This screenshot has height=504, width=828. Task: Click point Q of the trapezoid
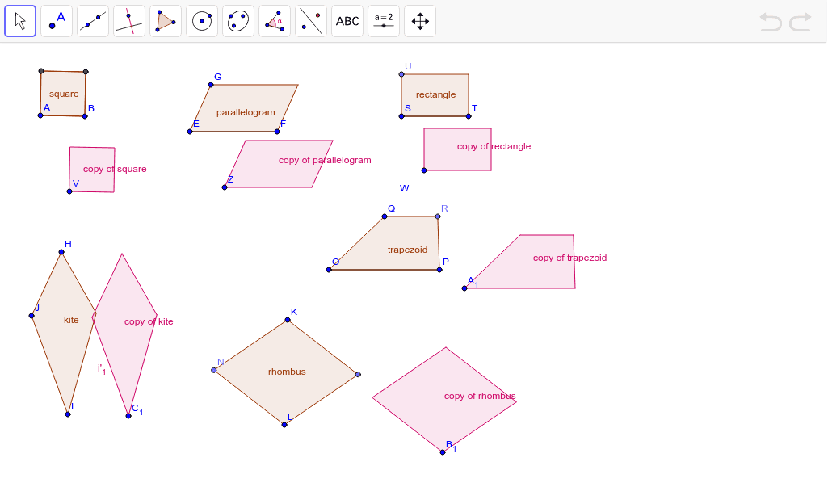385,216
